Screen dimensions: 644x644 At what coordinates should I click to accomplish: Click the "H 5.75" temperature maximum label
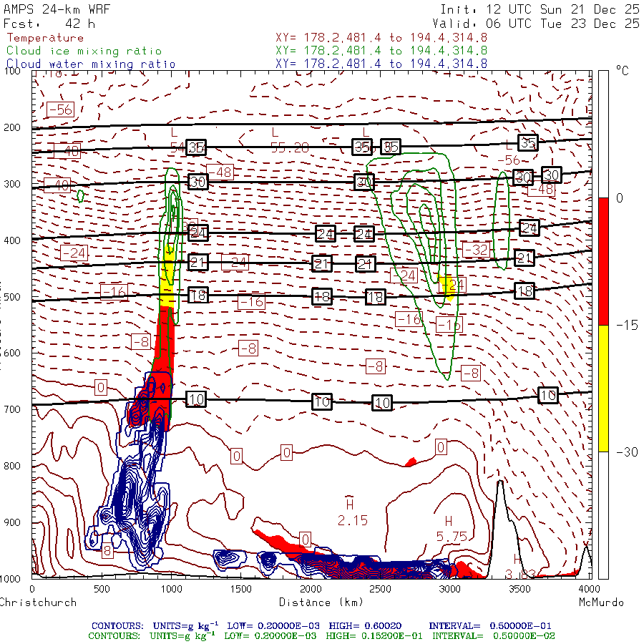point(451,530)
